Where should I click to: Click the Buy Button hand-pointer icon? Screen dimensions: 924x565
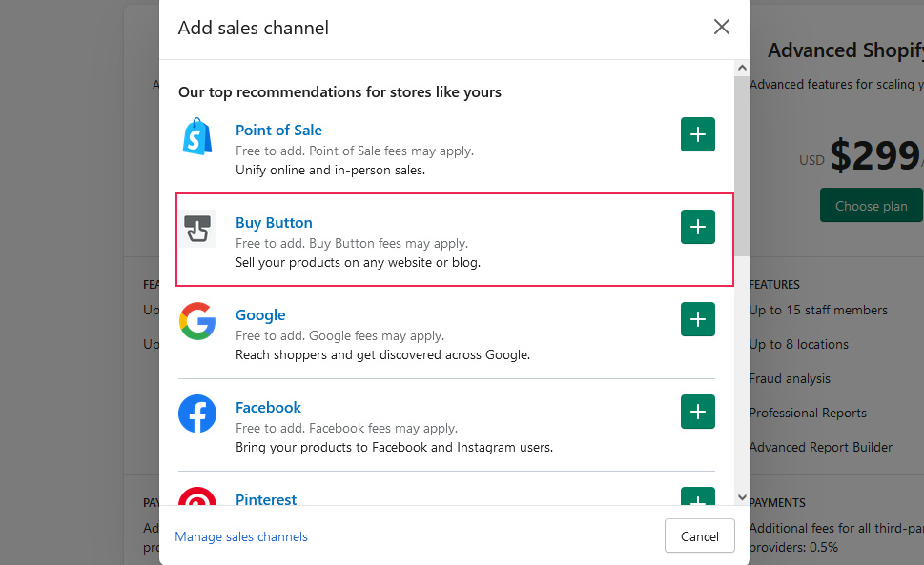point(197,229)
